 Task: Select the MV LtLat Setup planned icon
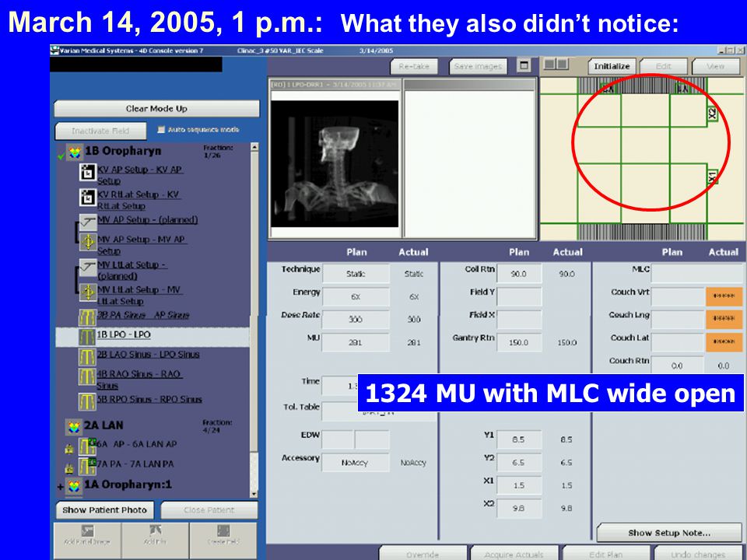click(x=88, y=267)
